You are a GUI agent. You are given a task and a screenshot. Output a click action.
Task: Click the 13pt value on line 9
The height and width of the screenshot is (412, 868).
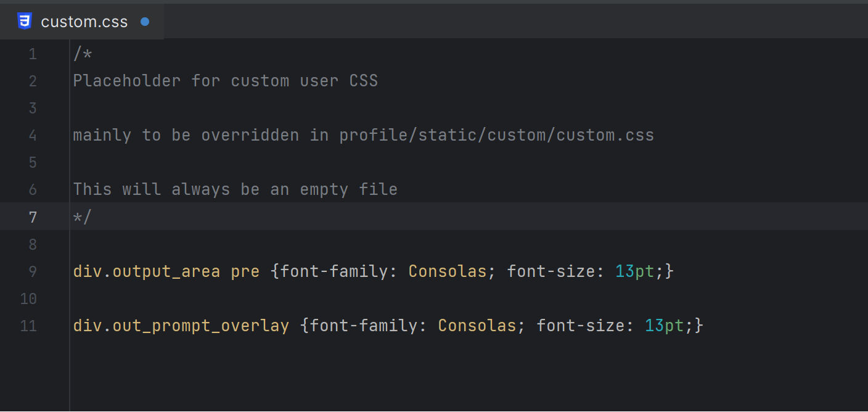coord(634,271)
